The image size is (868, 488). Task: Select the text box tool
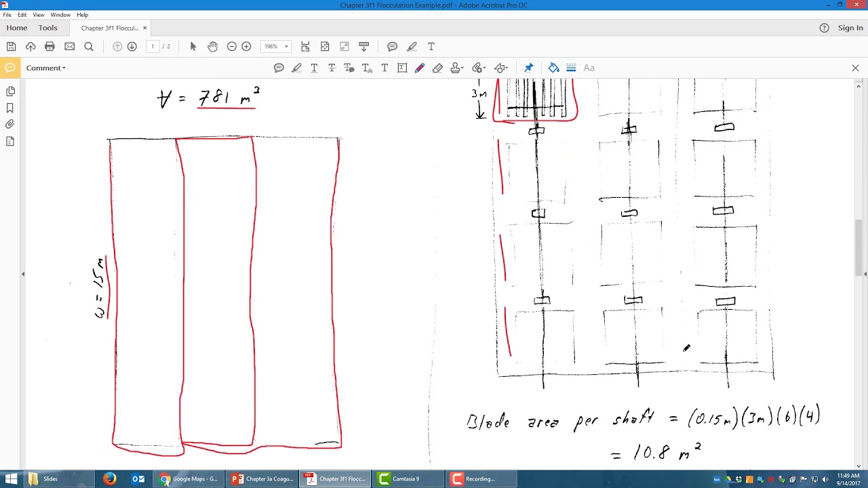coord(402,68)
